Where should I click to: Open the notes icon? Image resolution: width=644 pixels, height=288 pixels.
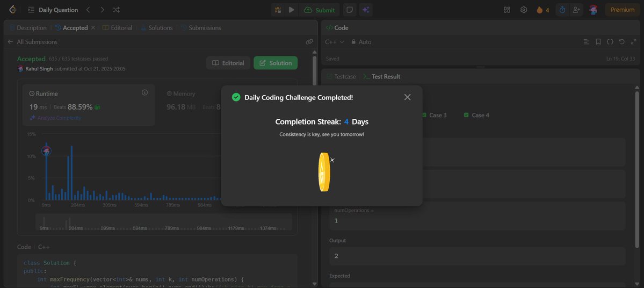coord(350,10)
